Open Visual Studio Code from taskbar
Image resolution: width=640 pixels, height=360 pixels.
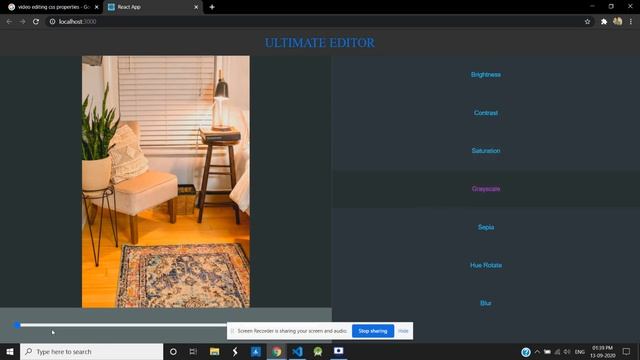coord(298,351)
